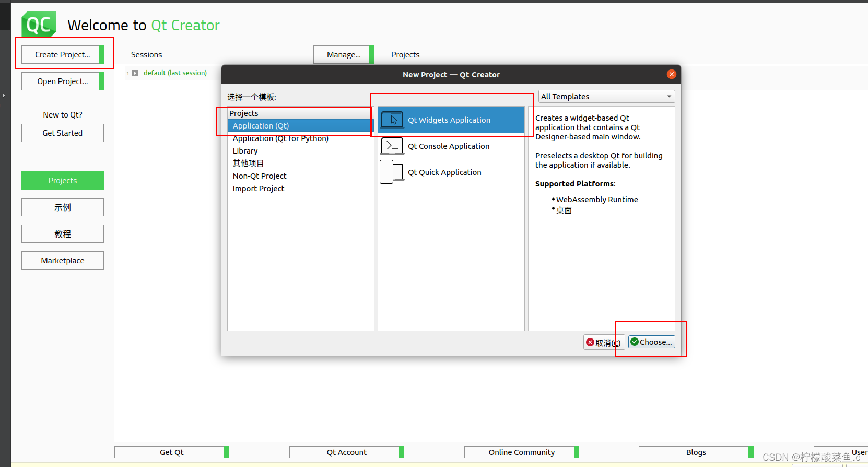The width and height of the screenshot is (868, 467).
Task: Click the Choose... button
Action: coord(651,342)
